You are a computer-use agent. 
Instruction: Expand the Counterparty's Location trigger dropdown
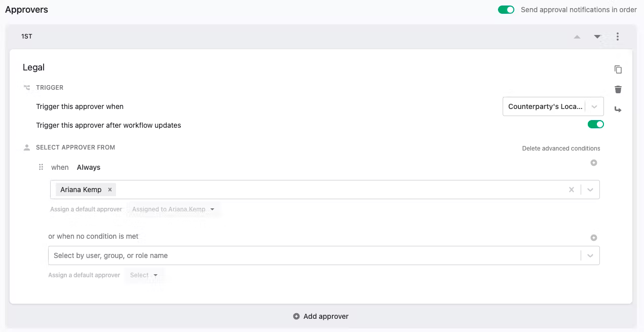[553, 106]
